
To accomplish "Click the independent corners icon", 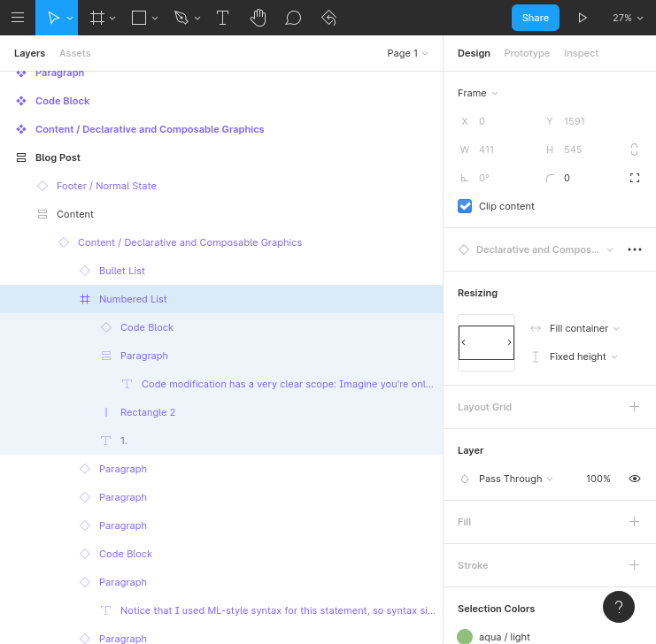I will [635, 178].
